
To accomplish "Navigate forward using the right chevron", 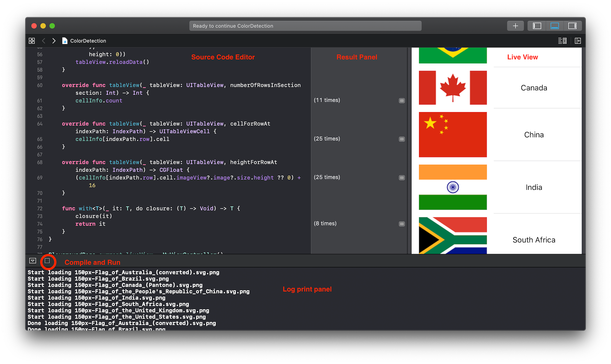I will pyautogui.click(x=54, y=40).
